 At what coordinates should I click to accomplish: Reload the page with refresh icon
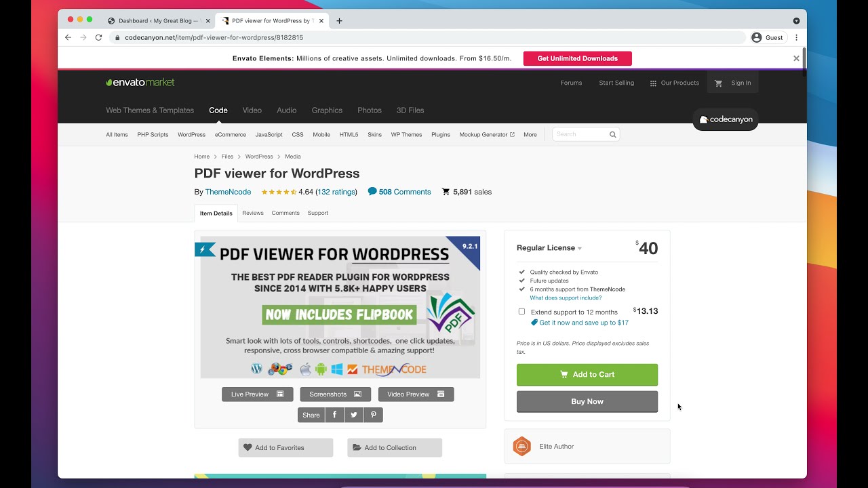pyautogui.click(x=98, y=37)
